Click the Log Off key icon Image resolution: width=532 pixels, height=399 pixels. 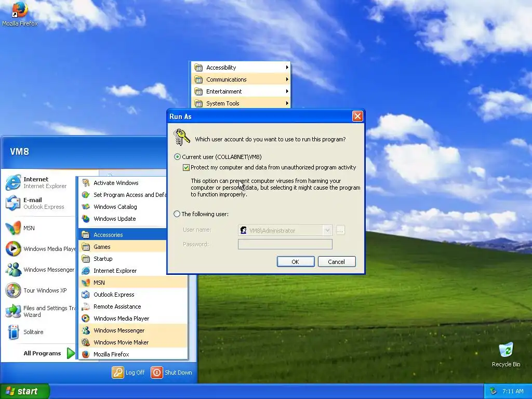click(x=118, y=372)
